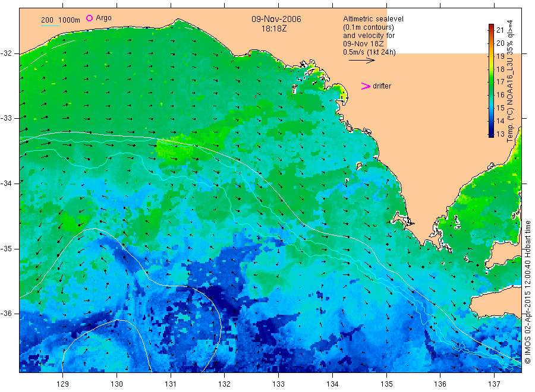Screen dimensions: 535x392
Task: Click the '09-Nov 18Z' caption line
Action: pos(363,43)
